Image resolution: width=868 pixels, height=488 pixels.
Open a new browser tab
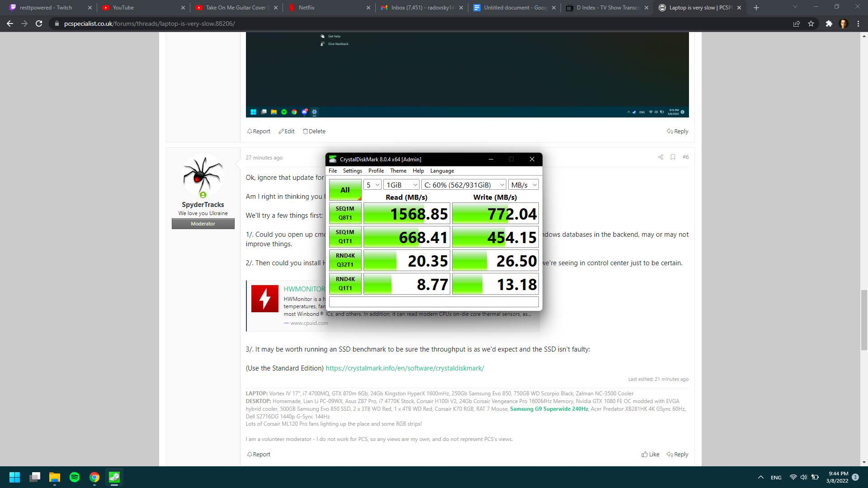[x=756, y=8]
